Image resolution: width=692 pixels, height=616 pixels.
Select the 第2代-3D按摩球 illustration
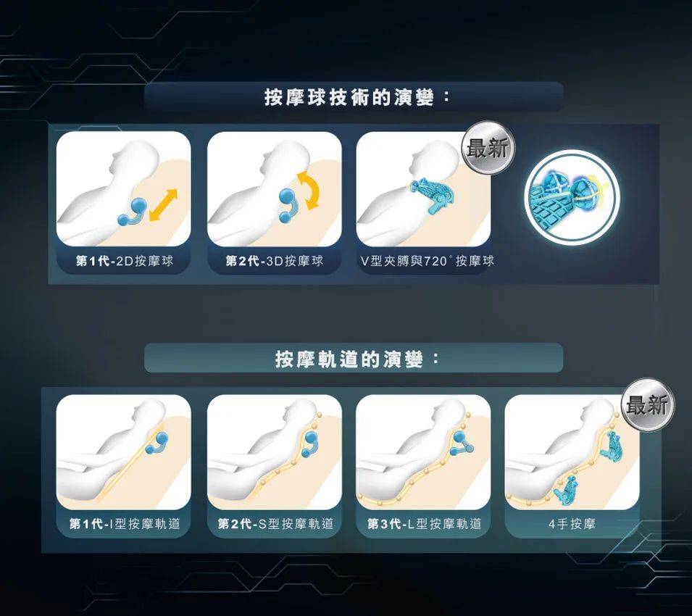[274, 189]
